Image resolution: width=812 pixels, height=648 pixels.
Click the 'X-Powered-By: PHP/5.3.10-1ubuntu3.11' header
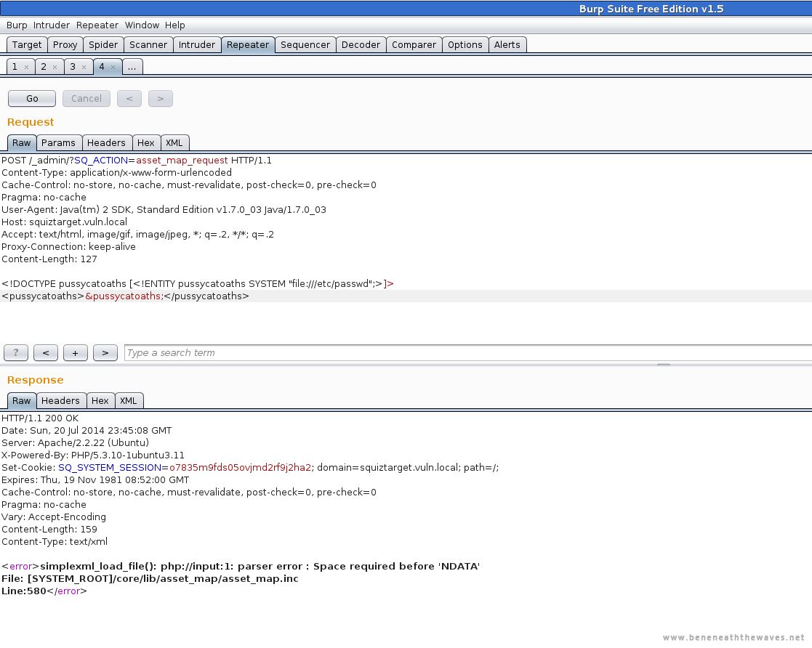[93, 455]
